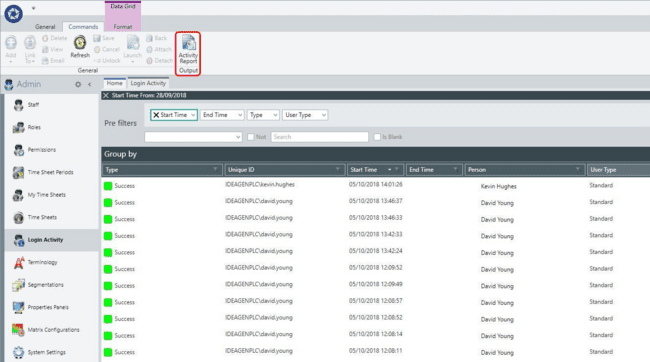Select IDEAGENPLC\kevin.hughes unique ID cell
Image resolution: width=650 pixels, height=362 pixels.
pos(260,185)
